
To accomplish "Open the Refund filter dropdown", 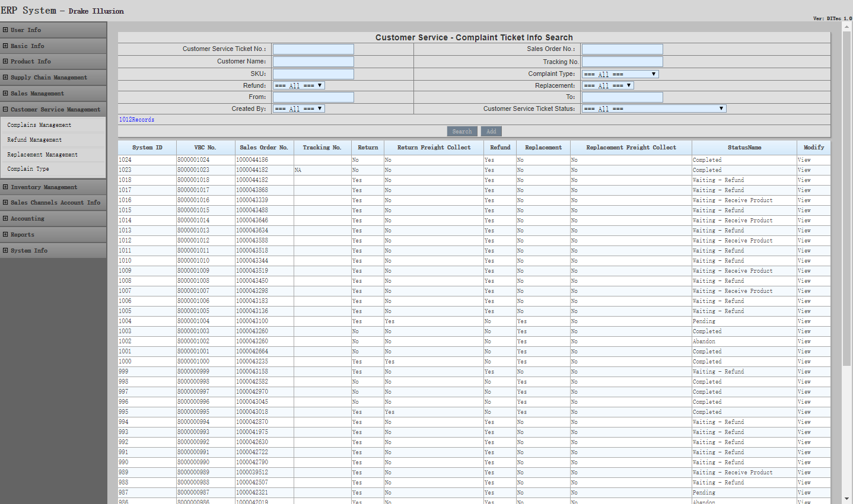I will tap(298, 85).
